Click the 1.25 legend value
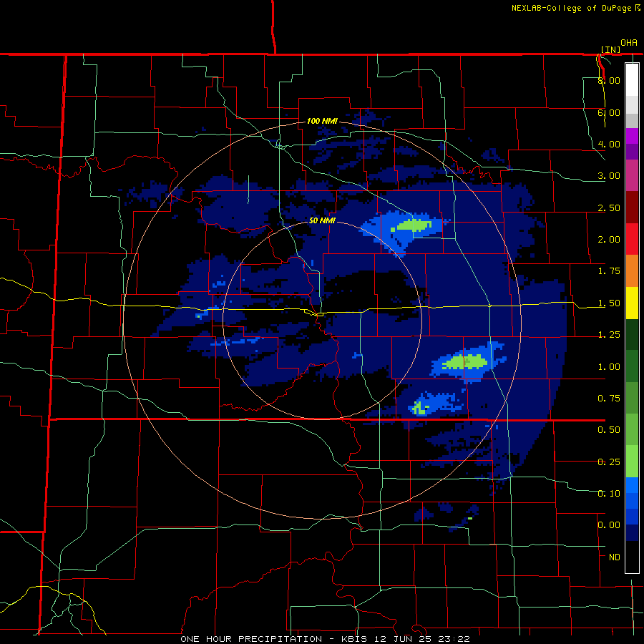644x644 pixels. (609, 335)
